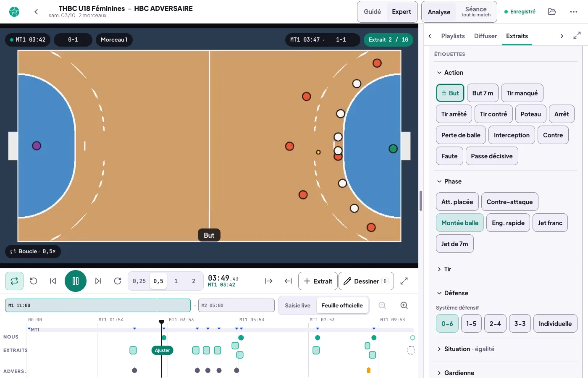Set clip end point marker icon
588x378 pixels.
[x=288, y=281]
